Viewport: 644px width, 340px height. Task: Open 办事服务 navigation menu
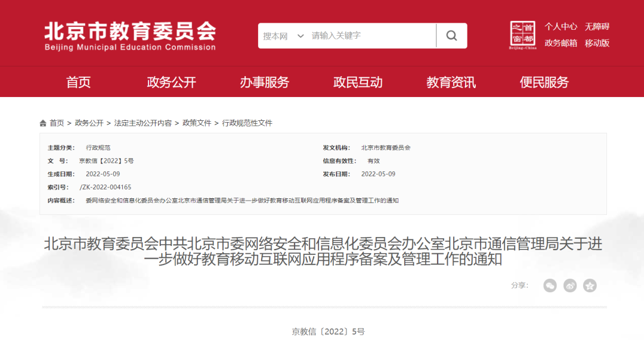tap(265, 82)
